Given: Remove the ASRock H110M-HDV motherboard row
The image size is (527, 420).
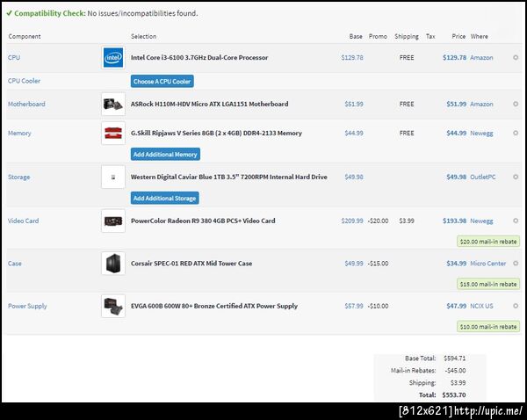Looking at the screenshot, I should click(x=516, y=104).
